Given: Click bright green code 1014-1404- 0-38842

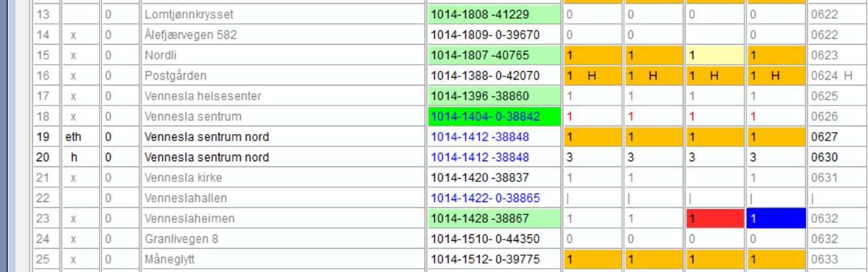Looking at the screenshot, I should click(x=494, y=117).
